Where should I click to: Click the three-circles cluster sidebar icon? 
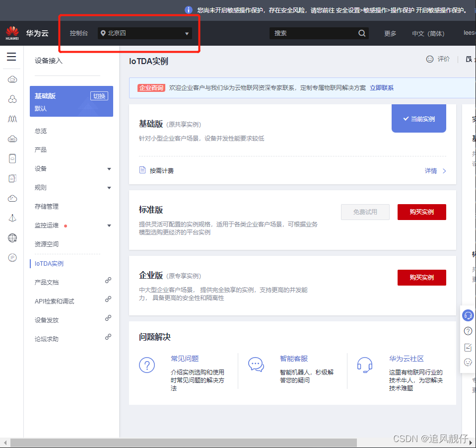(12, 99)
